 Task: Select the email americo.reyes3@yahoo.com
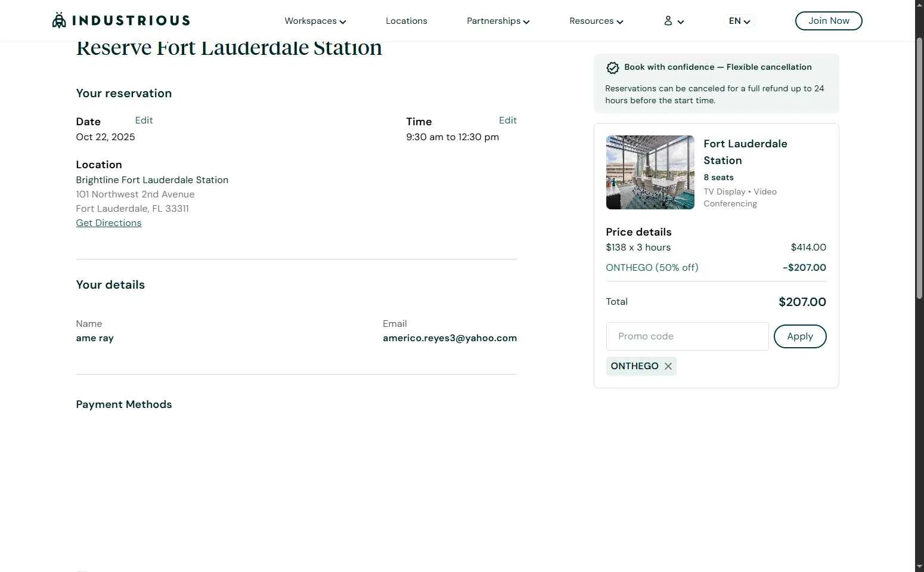pyautogui.click(x=449, y=338)
